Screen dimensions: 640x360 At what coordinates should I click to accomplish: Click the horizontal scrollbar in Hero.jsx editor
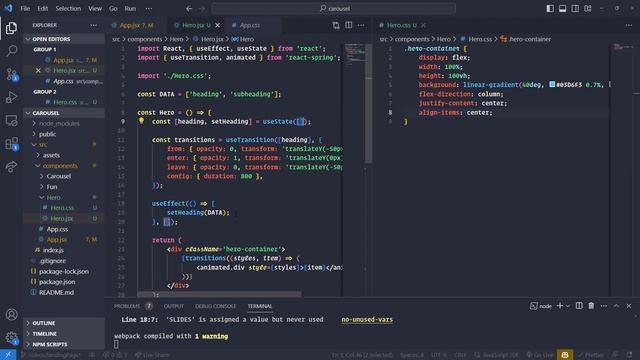220,294
